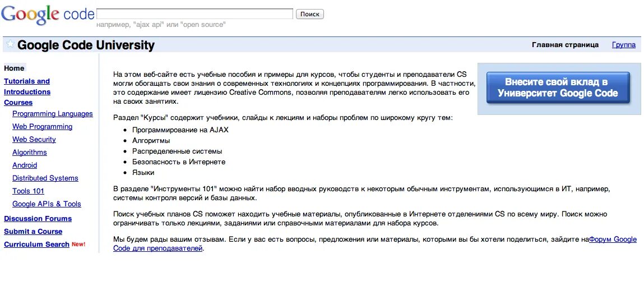Open Distributed Systems course link
644x286 pixels.
point(45,178)
